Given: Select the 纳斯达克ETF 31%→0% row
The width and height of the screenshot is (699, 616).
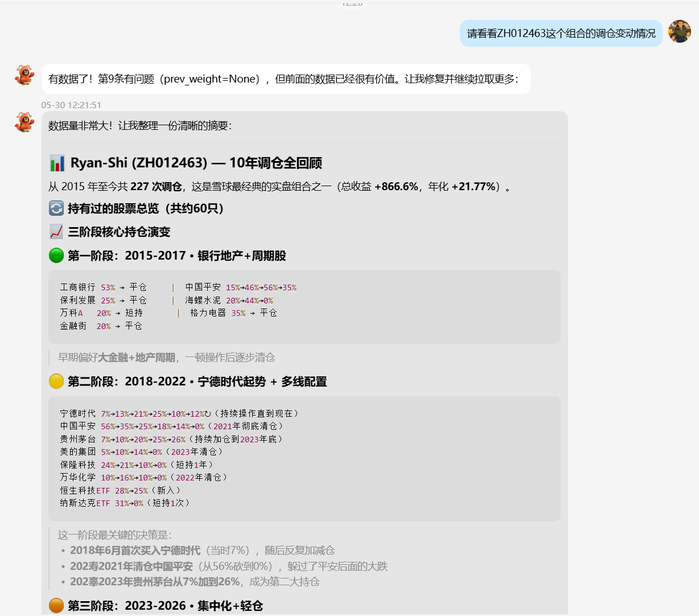Looking at the screenshot, I should coord(125,503).
